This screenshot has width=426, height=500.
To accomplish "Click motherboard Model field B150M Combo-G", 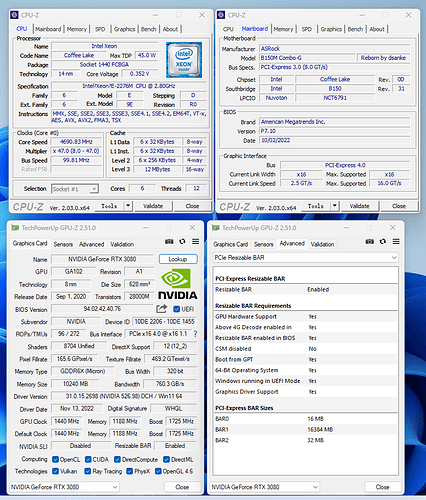I will pos(307,58).
